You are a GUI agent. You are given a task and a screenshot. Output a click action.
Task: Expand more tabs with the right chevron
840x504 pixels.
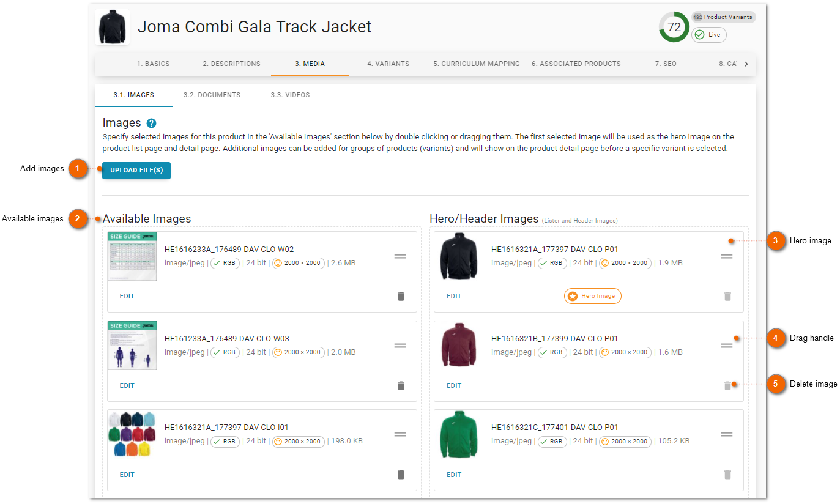(x=746, y=64)
